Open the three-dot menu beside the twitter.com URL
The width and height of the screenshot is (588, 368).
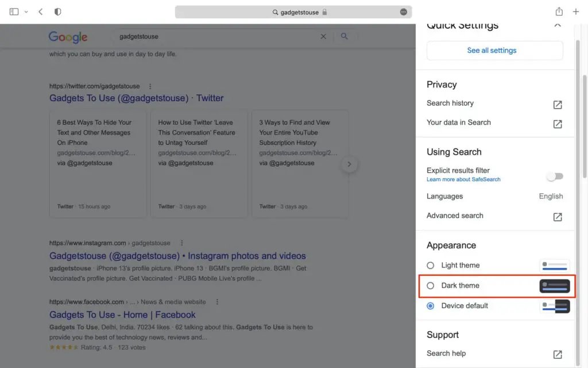point(150,86)
